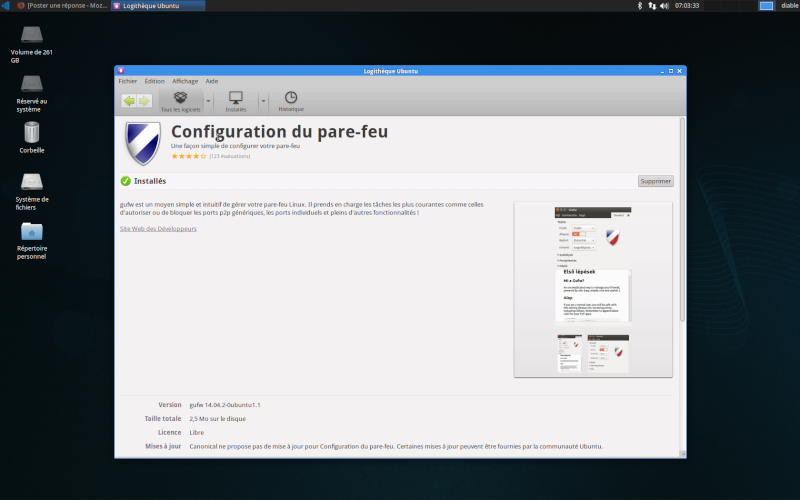800x500 pixels.
Task: Click the clock showing 07:03:33
Action: coord(687,6)
